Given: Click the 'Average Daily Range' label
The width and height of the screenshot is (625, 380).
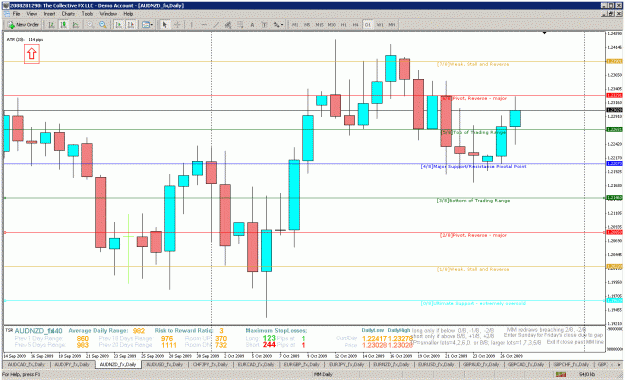Looking at the screenshot, I should click(x=98, y=331).
